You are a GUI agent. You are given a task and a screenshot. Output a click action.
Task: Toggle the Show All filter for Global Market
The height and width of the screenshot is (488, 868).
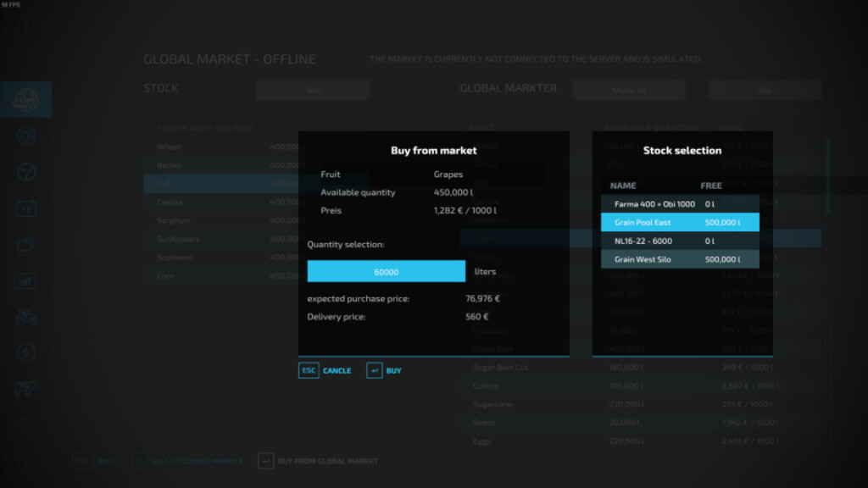point(629,89)
